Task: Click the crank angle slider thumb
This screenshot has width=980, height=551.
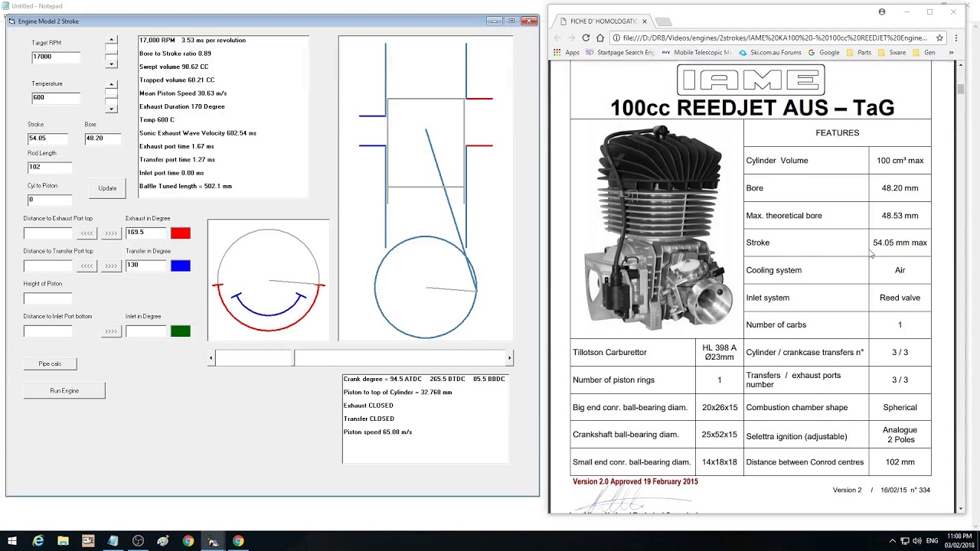Action: [x=294, y=357]
